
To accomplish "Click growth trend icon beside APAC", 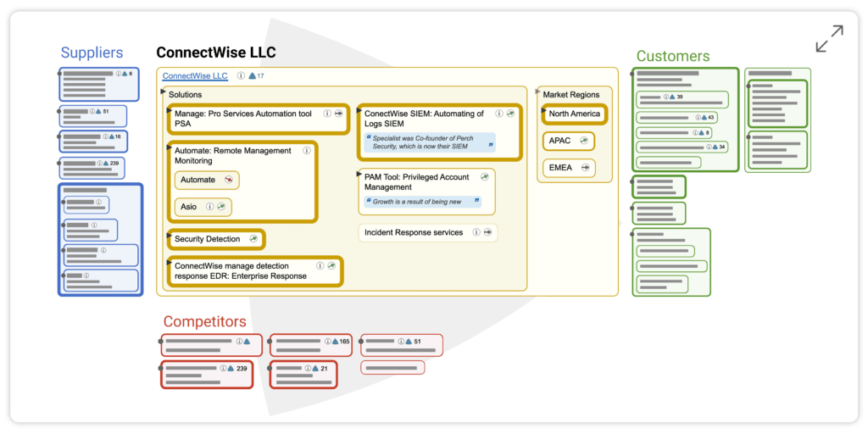I will 583,141.
